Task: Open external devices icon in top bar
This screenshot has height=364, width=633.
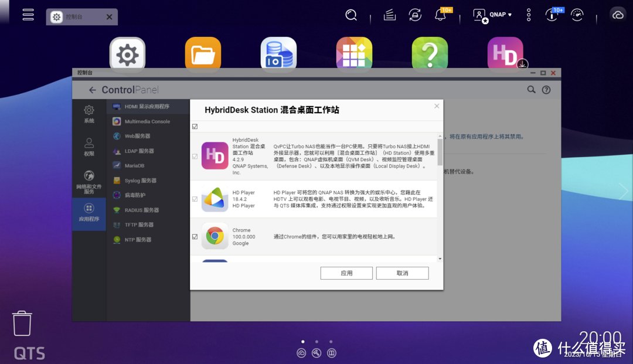Action: pyautogui.click(x=415, y=15)
